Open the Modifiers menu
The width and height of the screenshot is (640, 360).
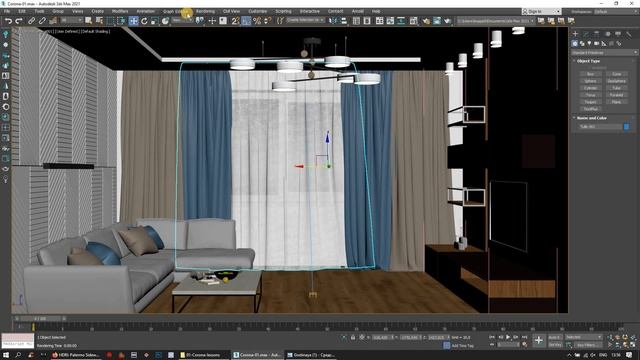(x=120, y=11)
